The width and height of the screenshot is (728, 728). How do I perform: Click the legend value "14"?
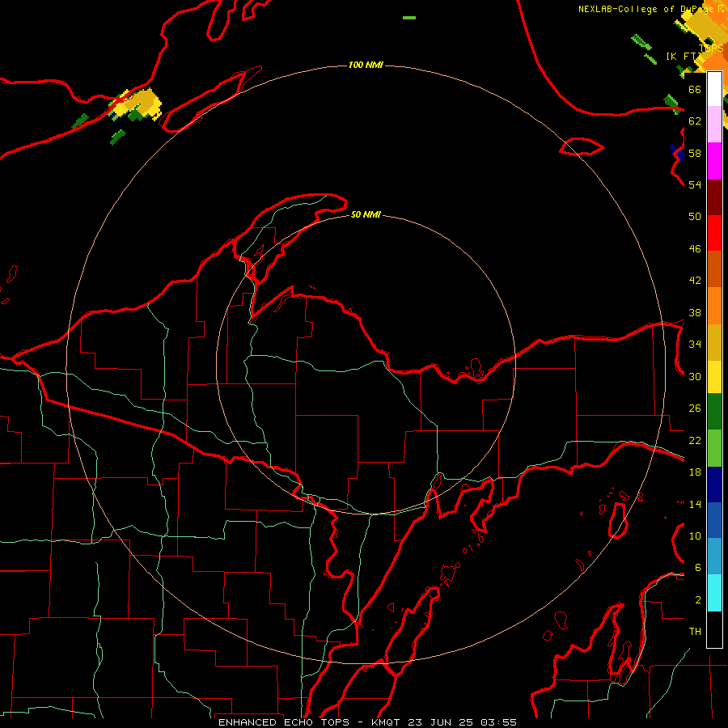pyautogui.click(x=695, y=504)
